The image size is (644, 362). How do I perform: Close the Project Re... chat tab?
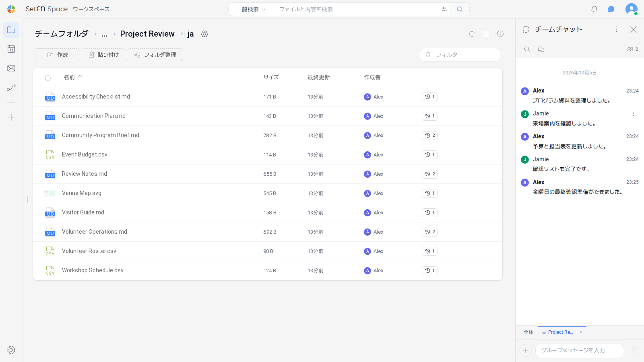(581, 332)
